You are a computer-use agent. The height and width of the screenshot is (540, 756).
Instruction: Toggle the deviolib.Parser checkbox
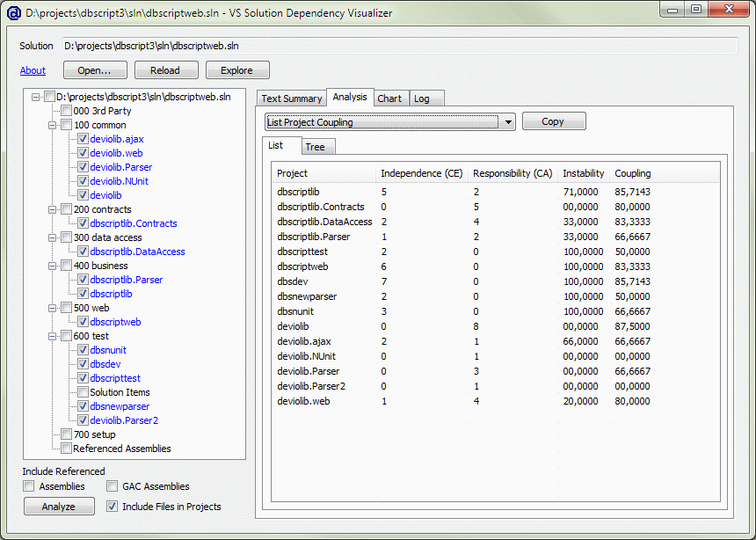(x=83, y=167)
